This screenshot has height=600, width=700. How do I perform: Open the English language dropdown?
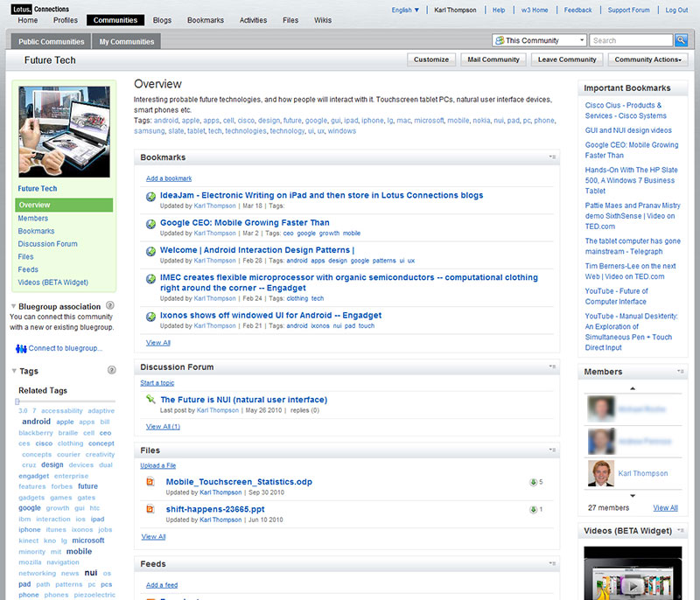coord(405,10)
